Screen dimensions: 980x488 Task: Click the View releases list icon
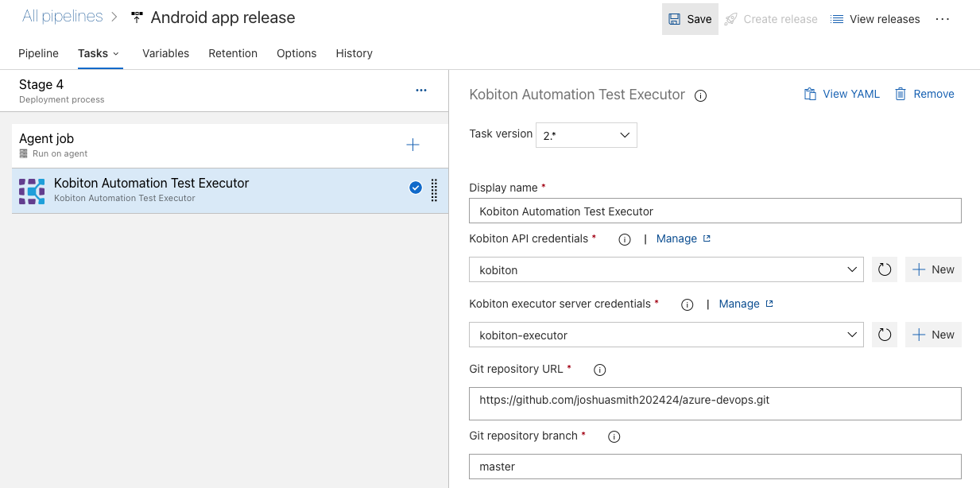pos(837,19)
